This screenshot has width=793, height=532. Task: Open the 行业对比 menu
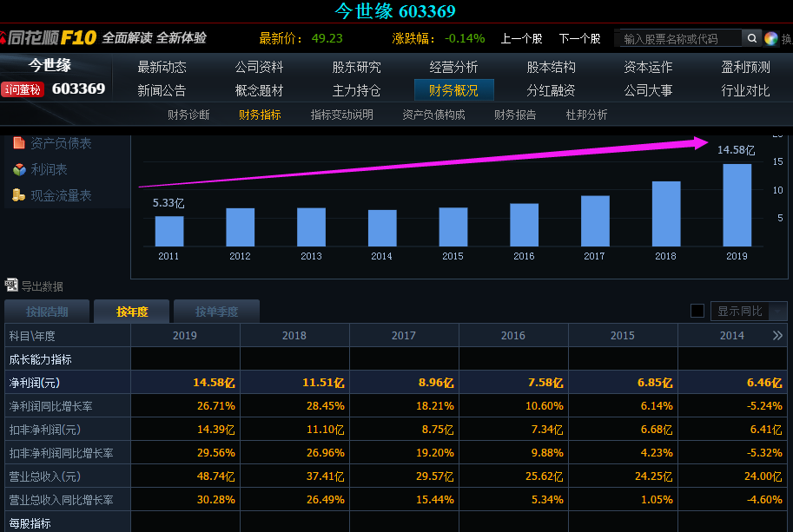coord(745,90)
